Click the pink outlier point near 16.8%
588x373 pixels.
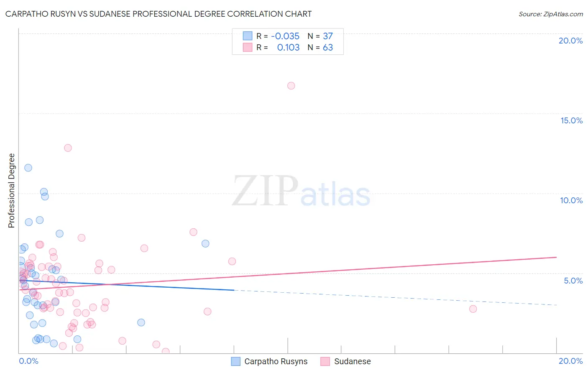point(291,86)
